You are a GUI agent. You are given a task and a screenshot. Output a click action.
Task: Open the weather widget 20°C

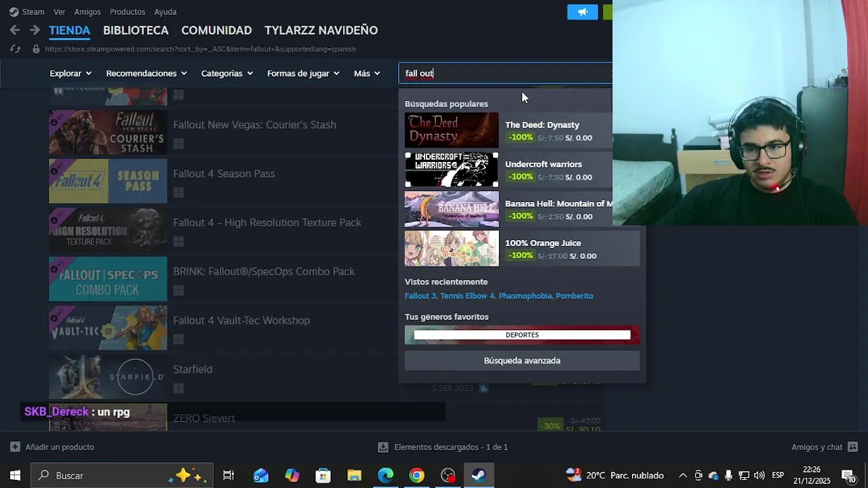[x=615, y=476]
